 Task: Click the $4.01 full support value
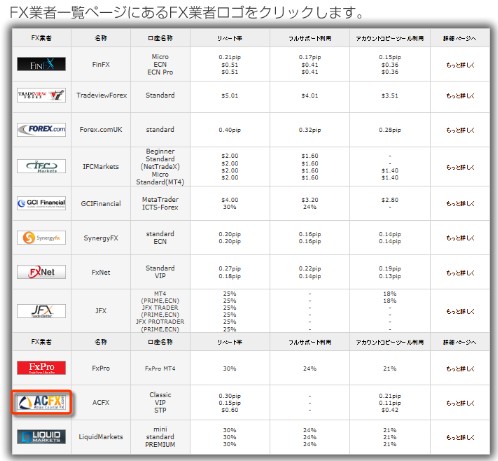point(310,96)
